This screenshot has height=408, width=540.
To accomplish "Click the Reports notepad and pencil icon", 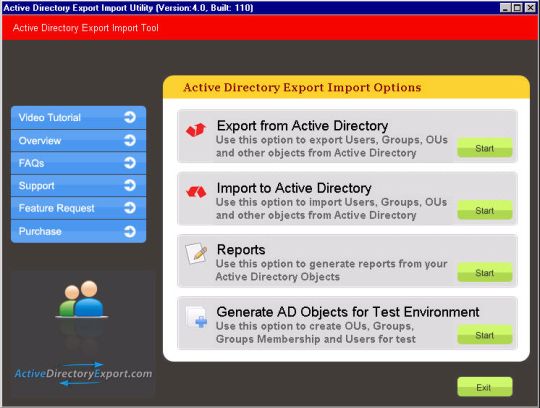I will pyautogui.click(x=196, y=253).
